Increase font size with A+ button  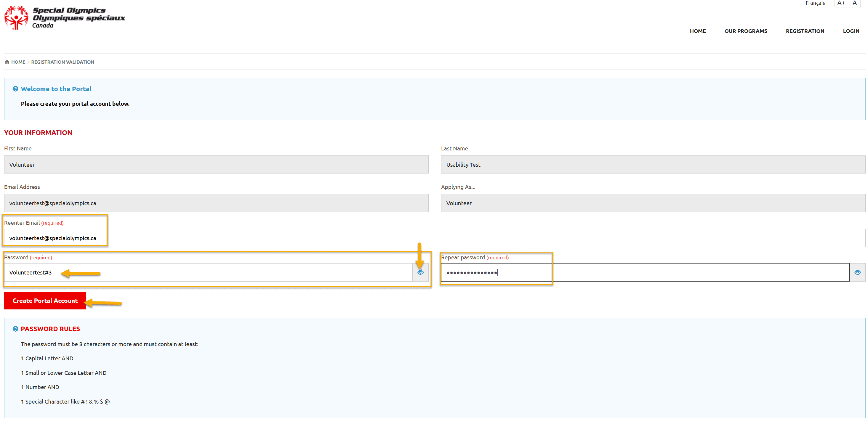coord(841,3)
